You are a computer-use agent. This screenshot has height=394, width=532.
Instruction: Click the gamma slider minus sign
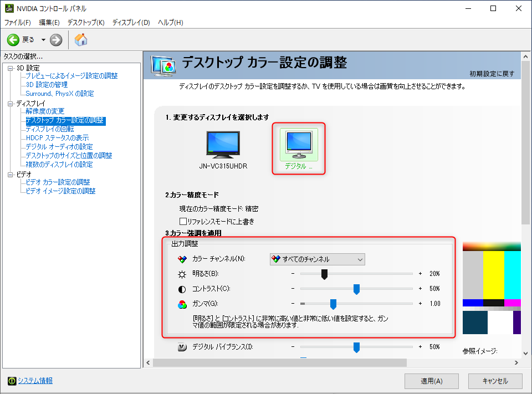(x=293, y=303)
